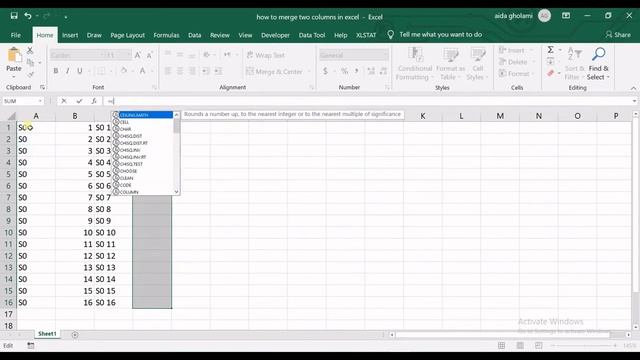The width and height of the screenshot is (640, 360).
Task: Open the Find & Select dropdown arrow
Action: (x=608, y=77)
